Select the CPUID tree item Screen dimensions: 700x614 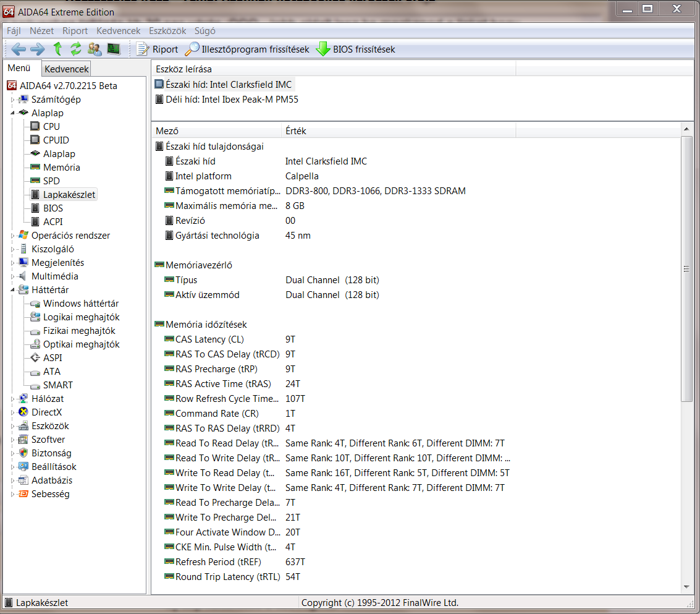point(56,140)
